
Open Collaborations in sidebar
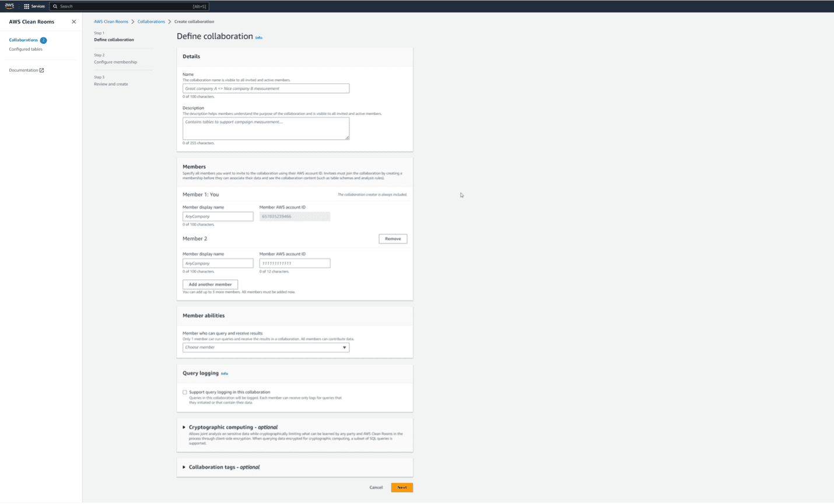point(23,40)
